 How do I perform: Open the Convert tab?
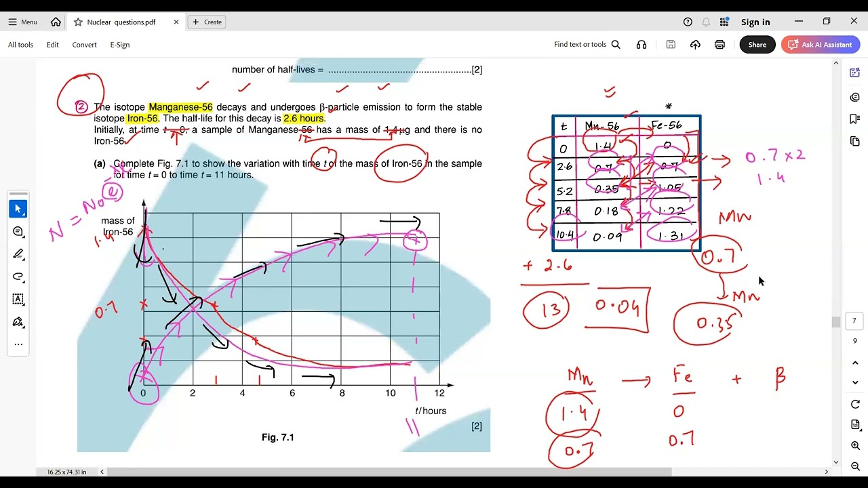(x=84, y=45)
